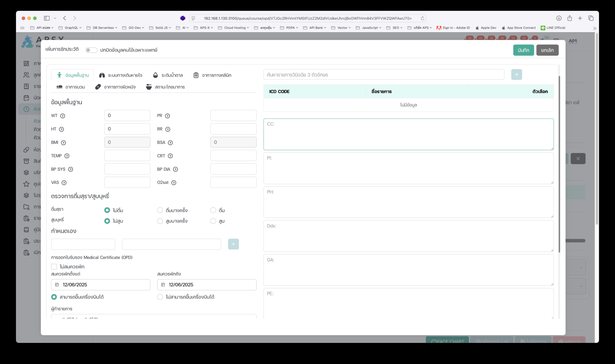The height and width of the screenshot is (364, 615).
Task: Click the CRT help question-mark icon
Action: coord(170,156)
